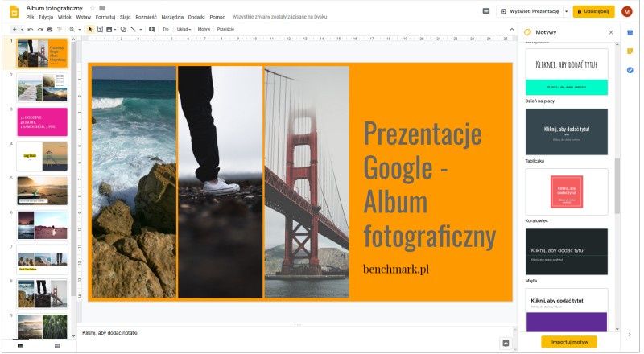Select the text box tool
This screenshot has height=354, width=644.
[100, 29]
